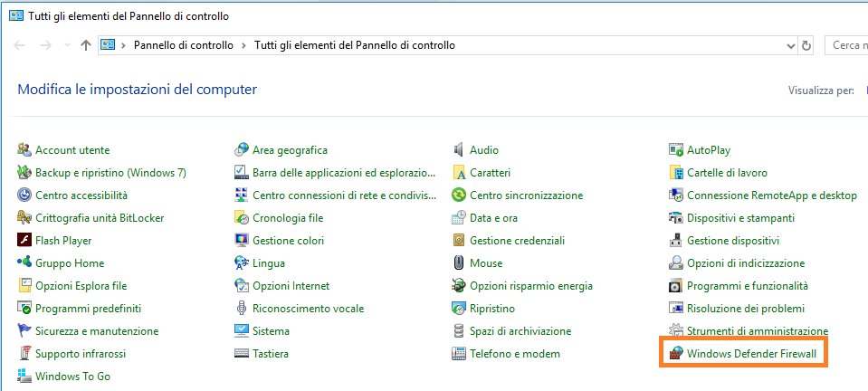Open the Audio speaker icon
Viewport: 868px width, 391px height.
[459, 150]
